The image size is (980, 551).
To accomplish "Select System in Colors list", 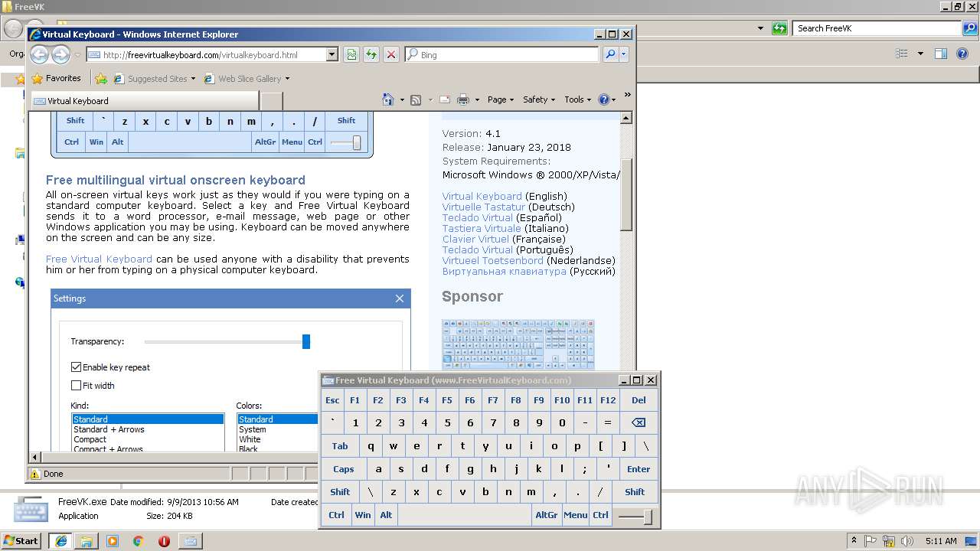I will tap(252, 429).
